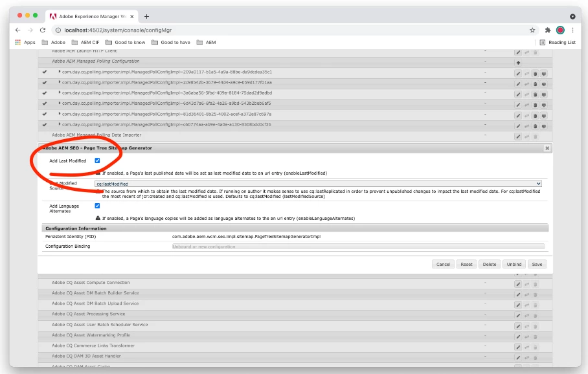Go back to previous page
The image size is (588, 374).
coord(17,30)
